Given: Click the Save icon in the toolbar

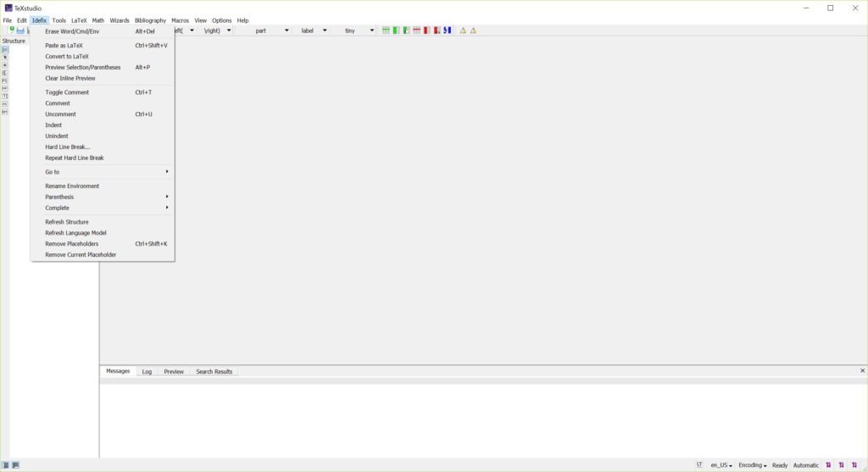Looking at the screenshot, I should 20,31.
